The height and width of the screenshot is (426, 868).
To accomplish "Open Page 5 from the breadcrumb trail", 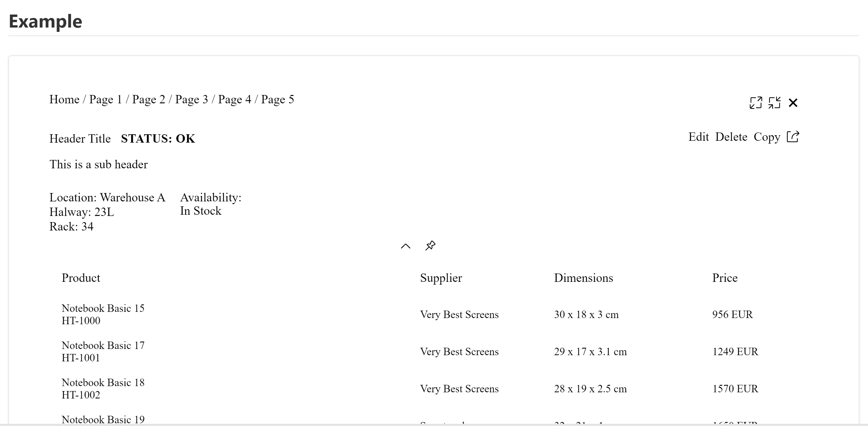I will click(278, 99).
